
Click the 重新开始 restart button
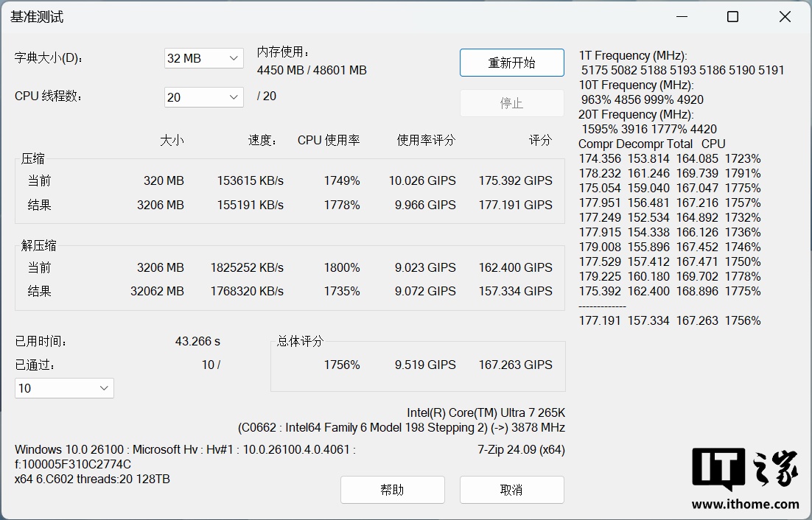point(511,63)
